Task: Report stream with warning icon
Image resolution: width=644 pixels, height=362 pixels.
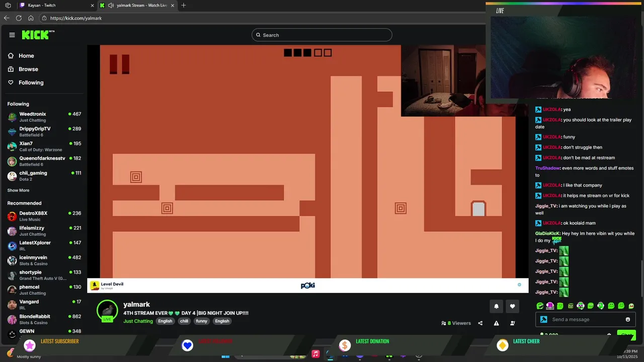Action: click(496, 323)
